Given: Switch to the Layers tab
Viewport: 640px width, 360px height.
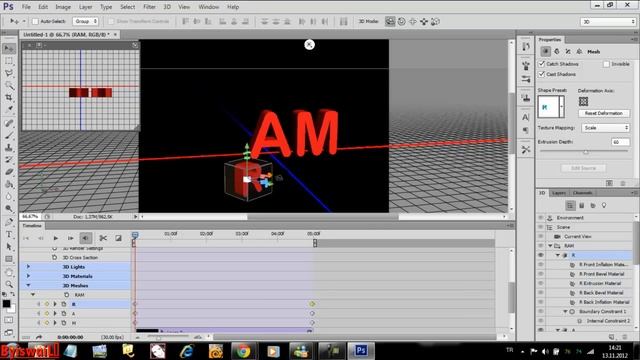Looking at the screenshot, I should (559, 193).
